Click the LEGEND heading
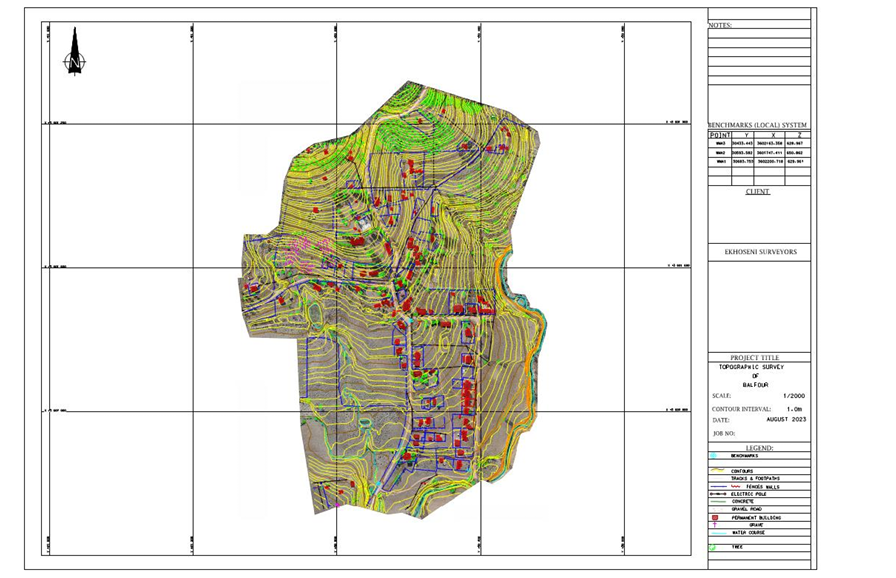Screen dimensions: 896x578 [x=759, y=448]
